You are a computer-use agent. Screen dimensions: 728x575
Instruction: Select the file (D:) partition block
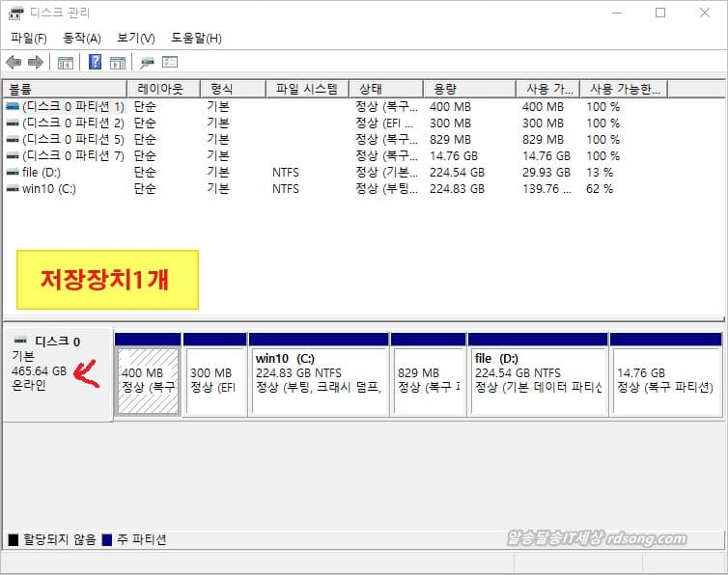538,379
